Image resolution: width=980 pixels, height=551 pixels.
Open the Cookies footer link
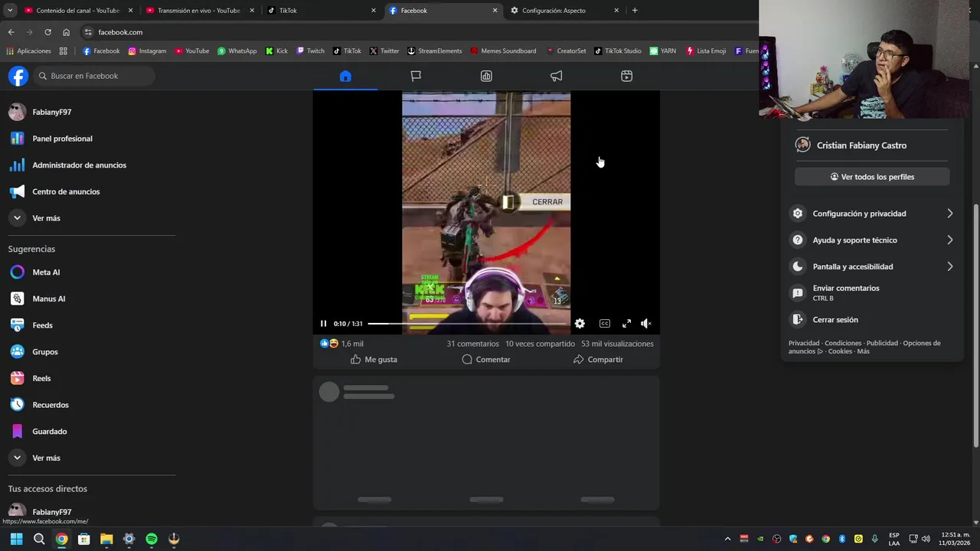(x=840, y=351)
